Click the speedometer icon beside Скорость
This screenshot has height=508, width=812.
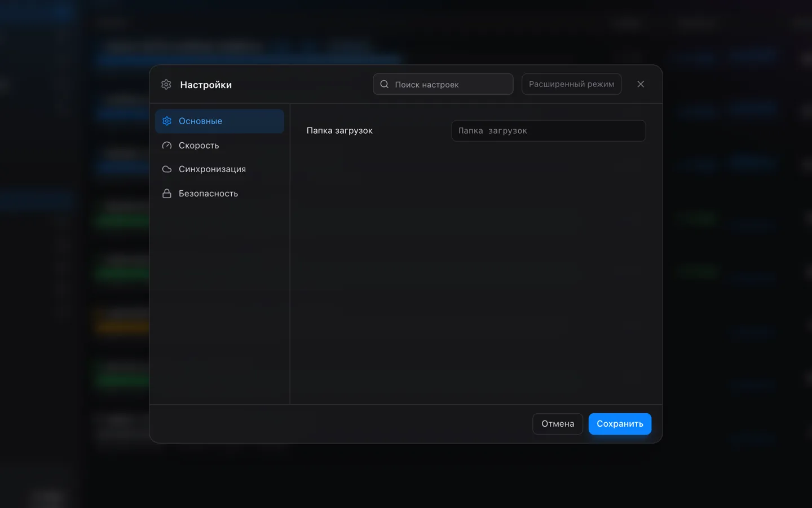(167, 146)
